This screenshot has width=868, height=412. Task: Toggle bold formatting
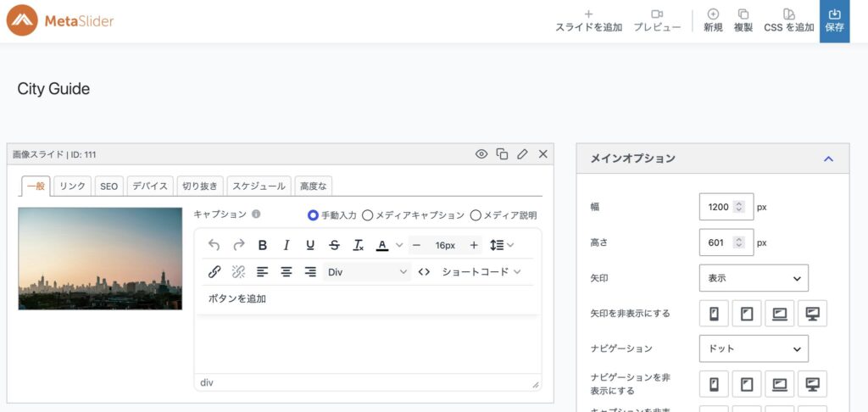[x=263, y=245]
